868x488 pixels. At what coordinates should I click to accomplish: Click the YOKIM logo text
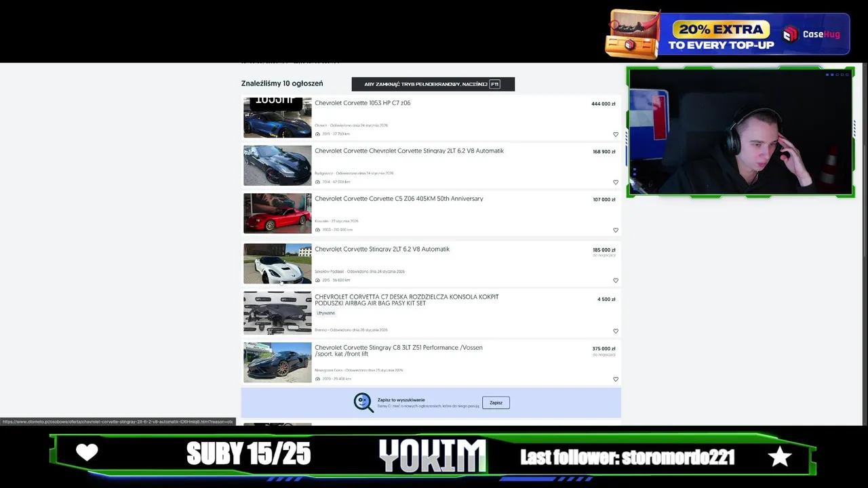pyautogui.click(x=433, y=455)
